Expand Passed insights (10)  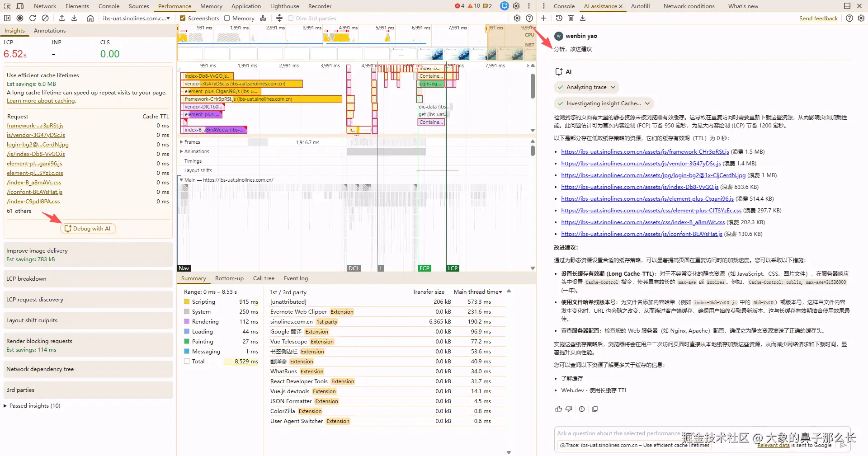point(32,406)
